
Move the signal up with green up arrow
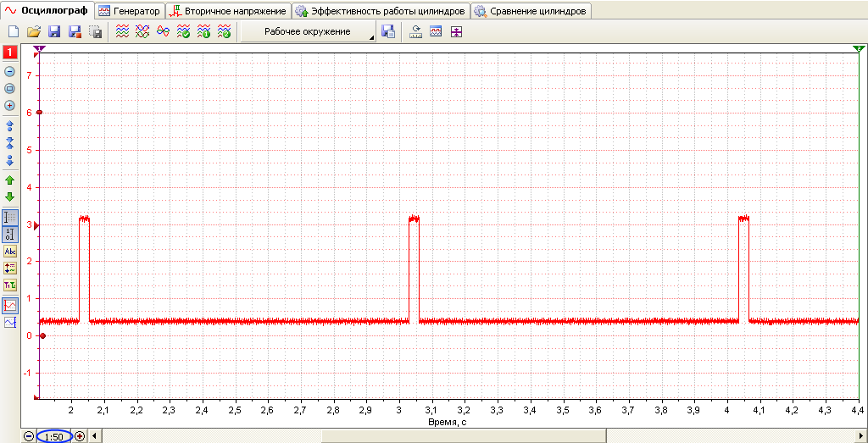9,180
